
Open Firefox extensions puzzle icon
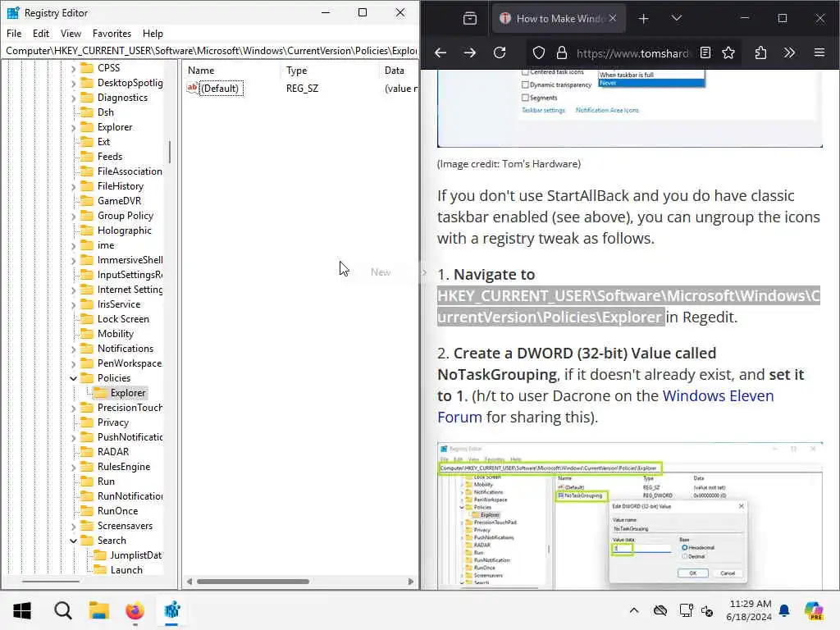pyautogui.click(x=760, y=52)
